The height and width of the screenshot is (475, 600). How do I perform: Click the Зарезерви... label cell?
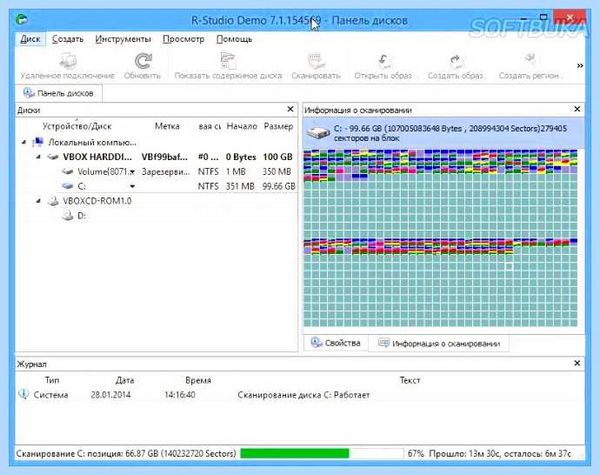pos(165,172)
